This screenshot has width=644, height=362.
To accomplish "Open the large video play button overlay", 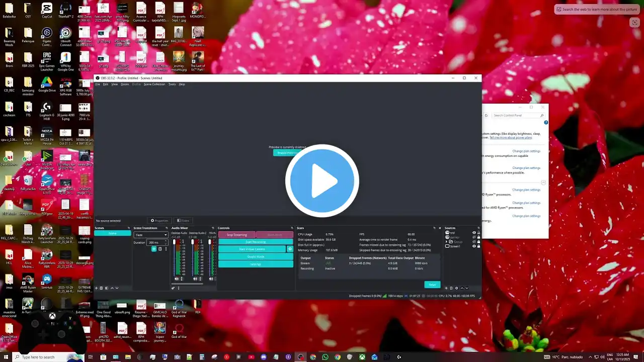I will (x=322, y=181).
